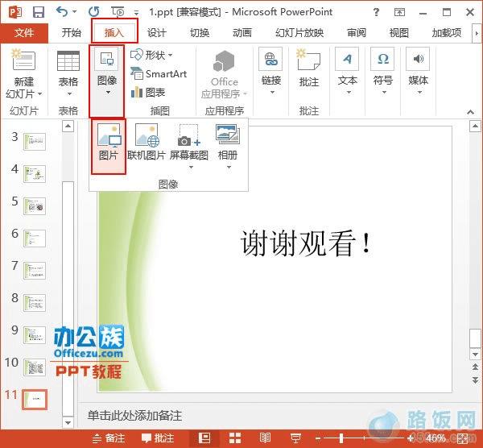Open the 链接 links dropdown
The height and width of the screenshot is (448, 483).
(270, 72)
